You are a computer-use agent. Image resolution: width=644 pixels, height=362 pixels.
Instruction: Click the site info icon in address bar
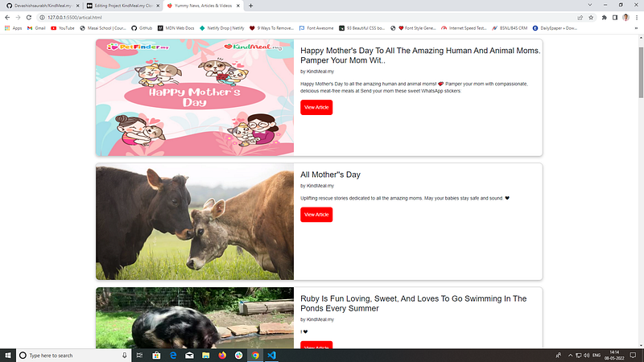coord(42,18)
